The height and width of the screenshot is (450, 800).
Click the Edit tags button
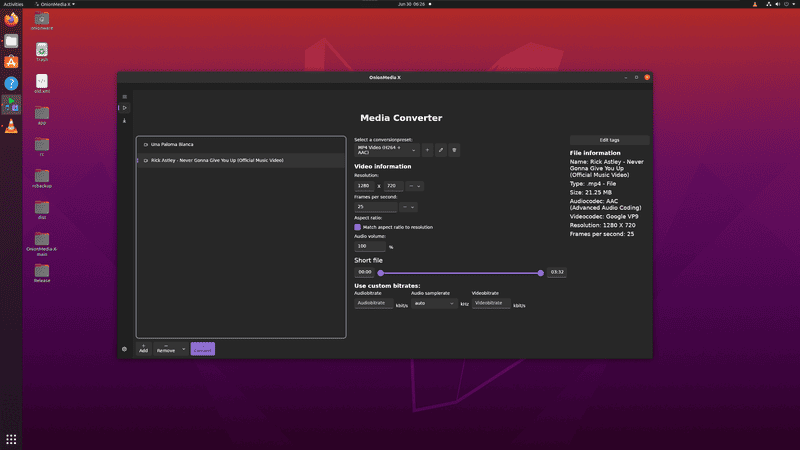coord(609,140)
